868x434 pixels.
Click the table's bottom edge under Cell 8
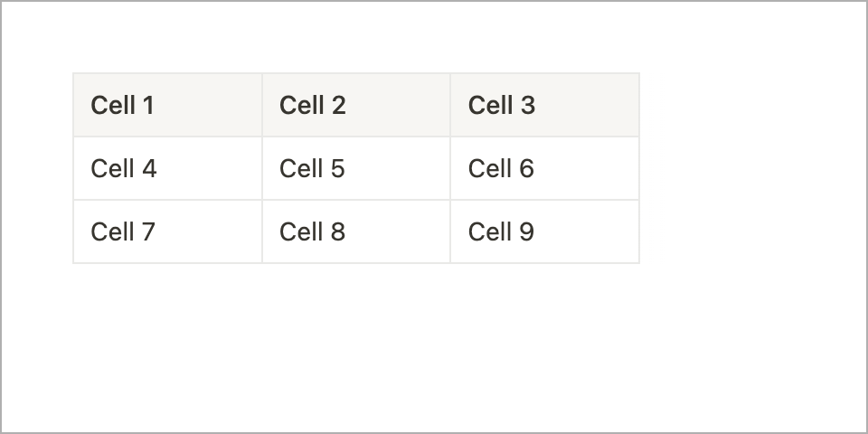[356, 263]
